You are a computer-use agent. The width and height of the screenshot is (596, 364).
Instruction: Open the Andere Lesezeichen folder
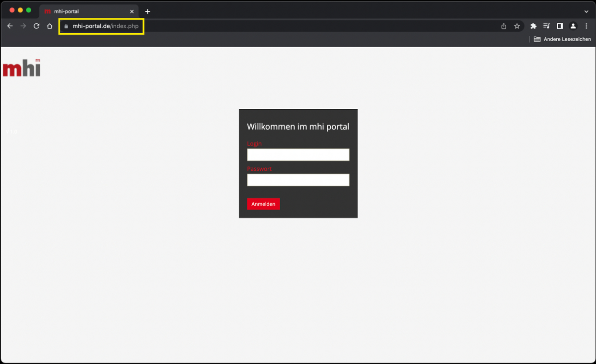click(x=562, y=39)
